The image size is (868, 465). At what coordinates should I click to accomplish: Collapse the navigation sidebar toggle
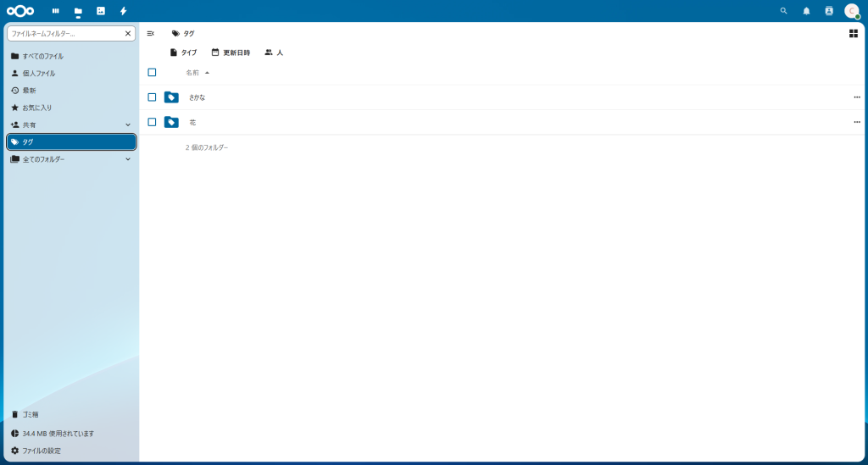coord(151,33)
